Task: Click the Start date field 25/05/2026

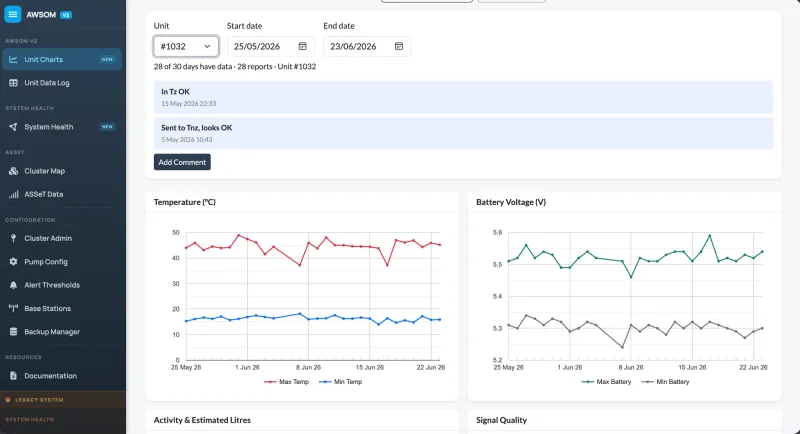Action: (x=270, y=46)
